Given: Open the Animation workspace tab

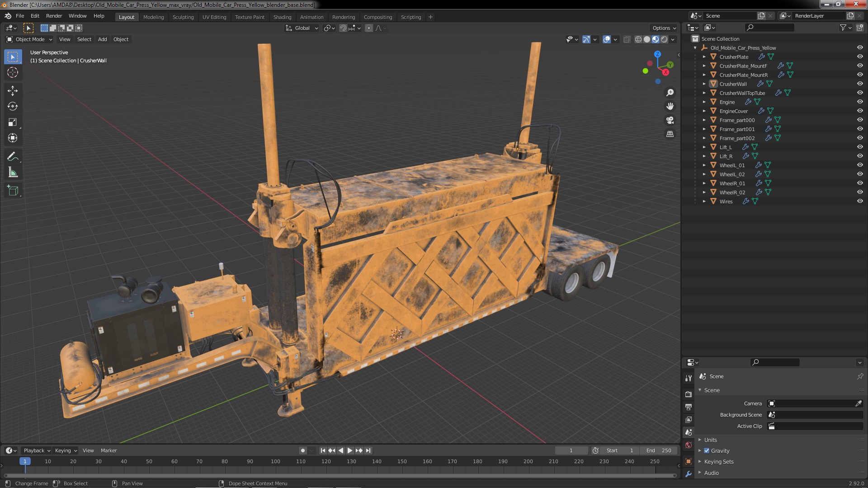Looking at the screenshot, I should tap(311, 16).
